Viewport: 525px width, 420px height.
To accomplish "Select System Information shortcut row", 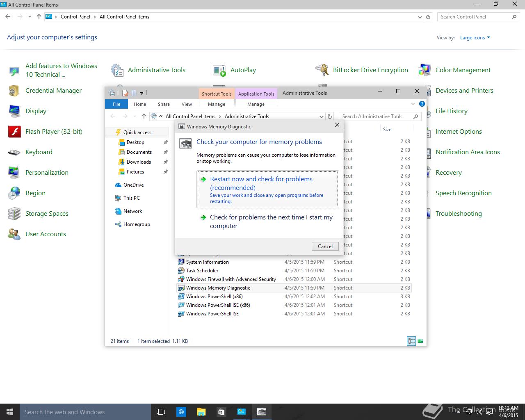I will (x=294, y=262).
